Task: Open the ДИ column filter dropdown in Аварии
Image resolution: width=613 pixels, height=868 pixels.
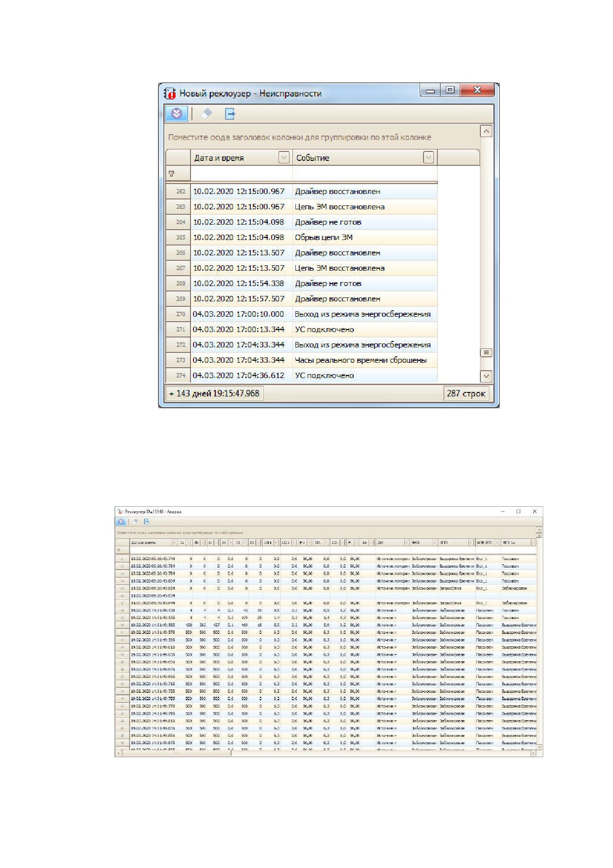Action: (408, 542)
